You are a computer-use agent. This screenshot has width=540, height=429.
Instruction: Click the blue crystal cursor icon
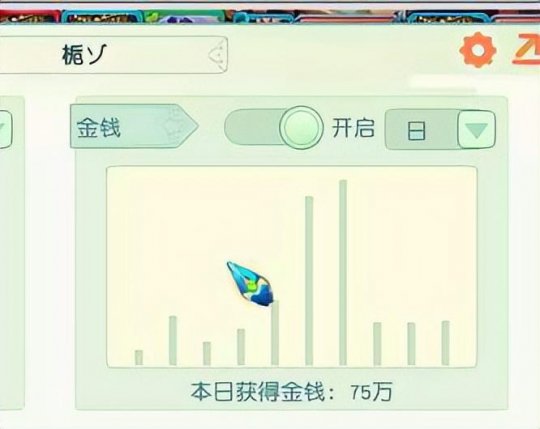250,284
